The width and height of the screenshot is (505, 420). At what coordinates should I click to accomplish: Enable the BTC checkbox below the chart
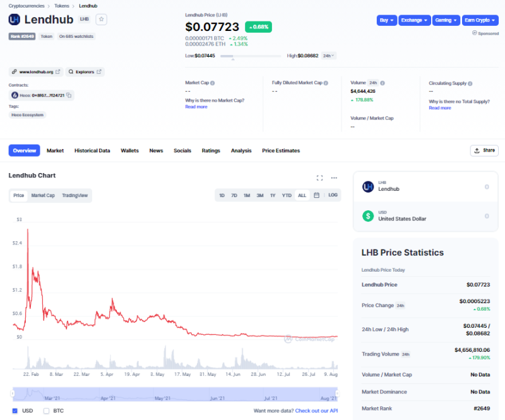45,411
